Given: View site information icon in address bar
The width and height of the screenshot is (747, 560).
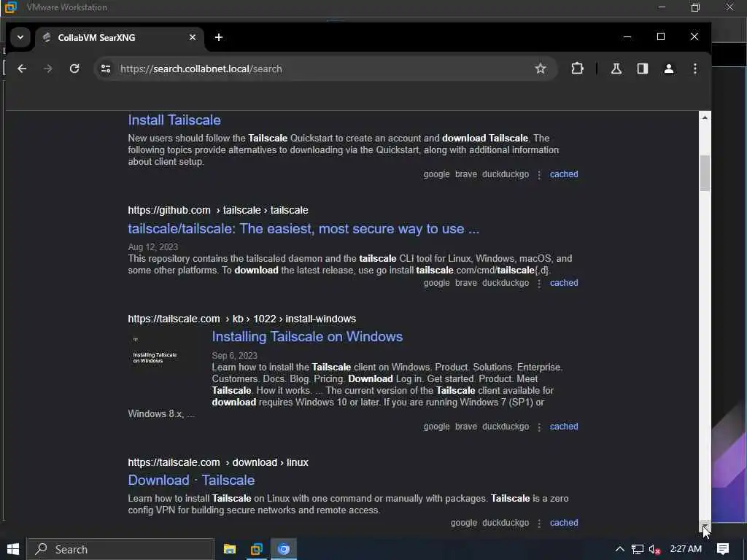Looking at the screenshot, I should pos(106,69).
